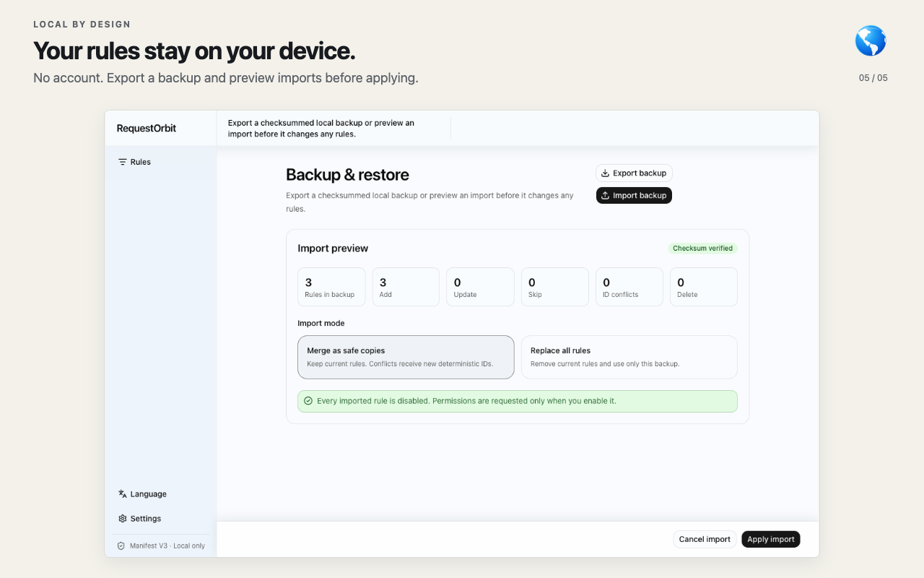Click Import backup button
The height and width of the screenshot is (578, 924).
coord(634,196)
